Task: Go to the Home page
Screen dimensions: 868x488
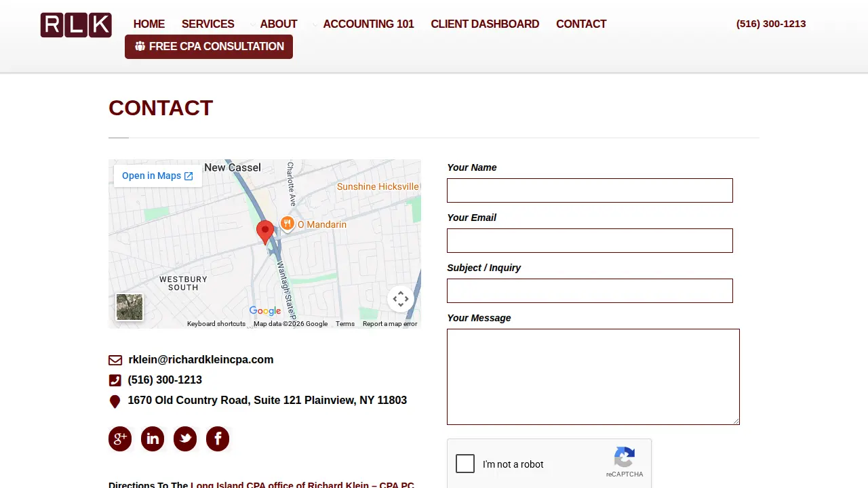Action: pyautogui.click(x=149, y=24)
